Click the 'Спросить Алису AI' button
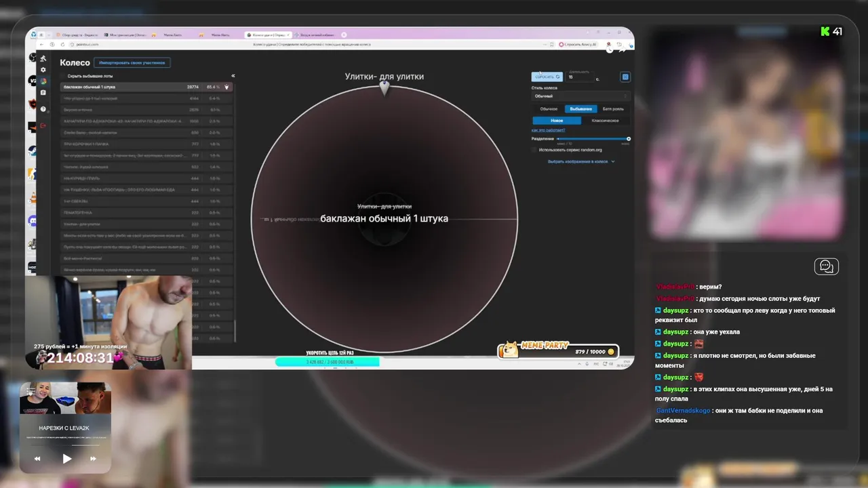This screenshot has width=868, height=488. tap(578, 44)
